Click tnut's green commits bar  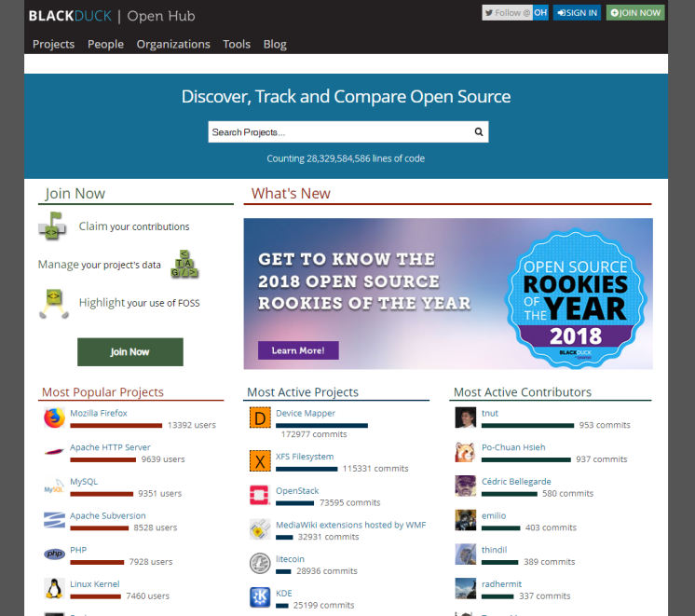(x=527, y=425)
